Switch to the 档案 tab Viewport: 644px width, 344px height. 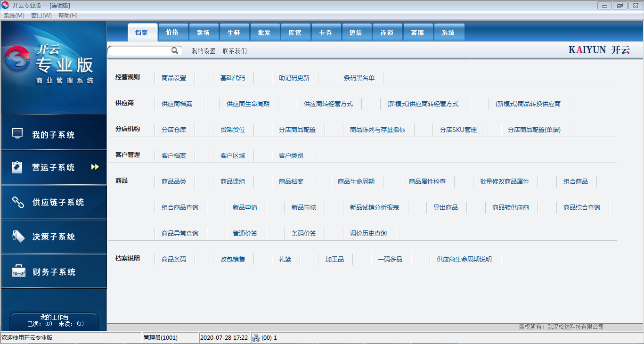click(142, 33)
